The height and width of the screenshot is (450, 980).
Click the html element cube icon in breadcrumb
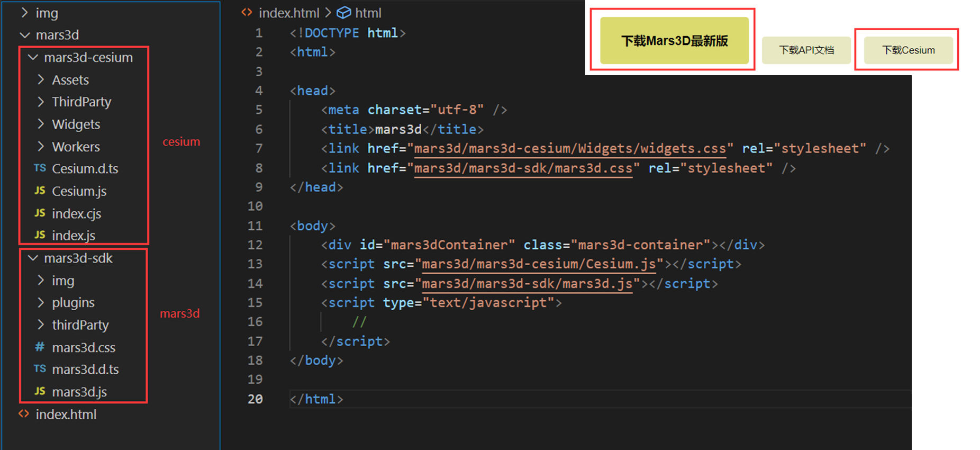344,13
